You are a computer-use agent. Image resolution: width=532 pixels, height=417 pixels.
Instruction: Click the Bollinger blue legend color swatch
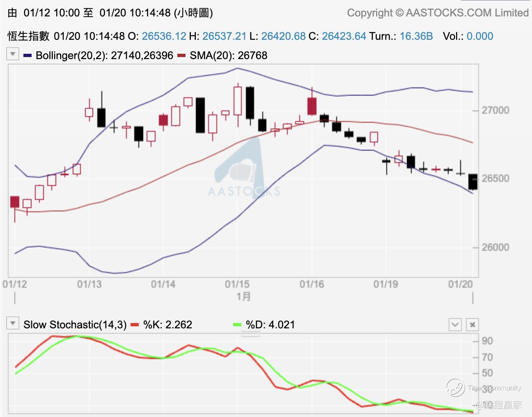click(28, 55)
